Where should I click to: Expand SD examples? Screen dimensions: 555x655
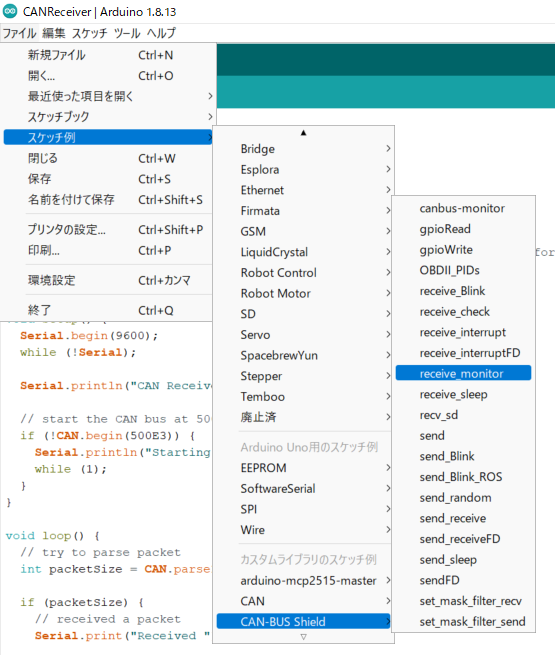point(304,314)
